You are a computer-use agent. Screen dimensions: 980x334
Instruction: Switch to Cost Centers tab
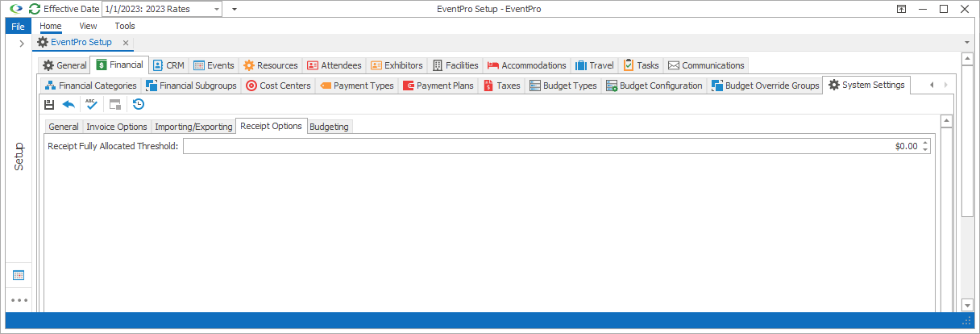click(x=279, y=86)
